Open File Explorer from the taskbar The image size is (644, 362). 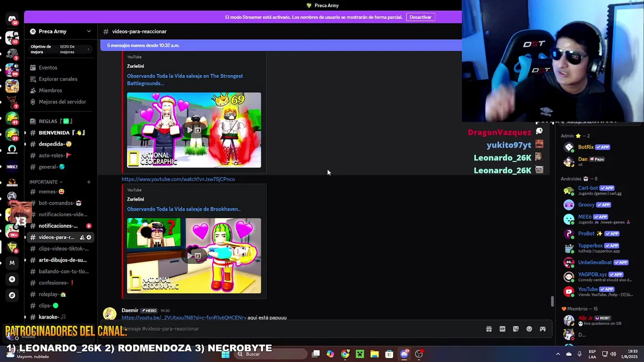[x=374, y=354]
